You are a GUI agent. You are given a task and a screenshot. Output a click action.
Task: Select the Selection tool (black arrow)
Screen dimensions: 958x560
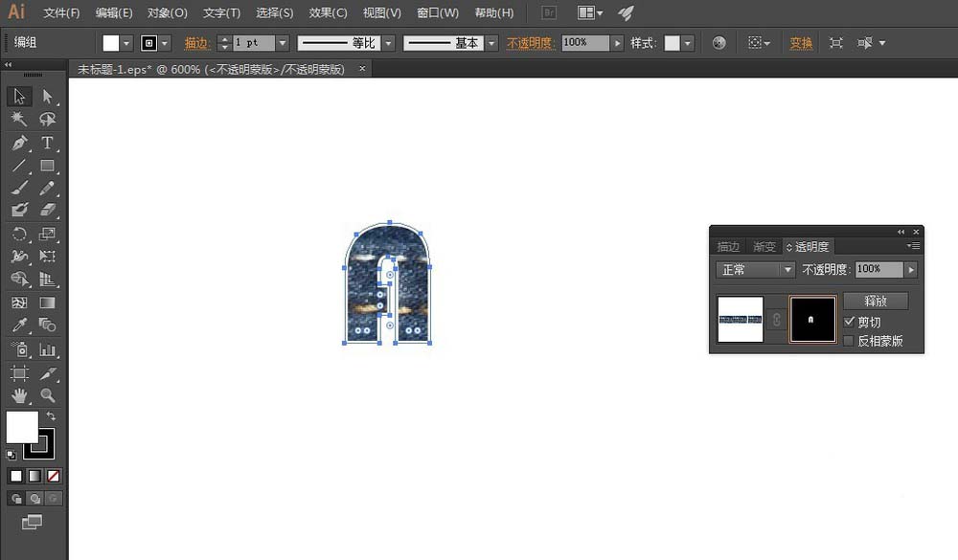tap(19, 97)
